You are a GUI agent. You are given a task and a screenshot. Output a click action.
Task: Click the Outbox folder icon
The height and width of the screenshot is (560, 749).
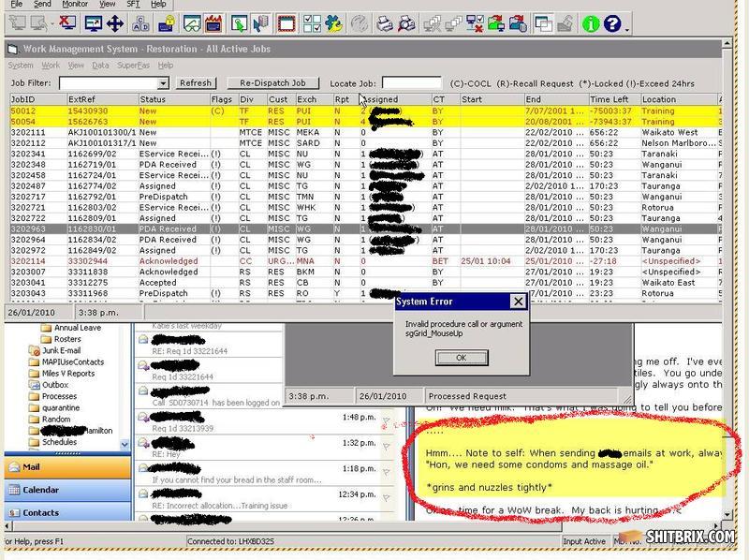pyautogui.click(x=34, y=385)
